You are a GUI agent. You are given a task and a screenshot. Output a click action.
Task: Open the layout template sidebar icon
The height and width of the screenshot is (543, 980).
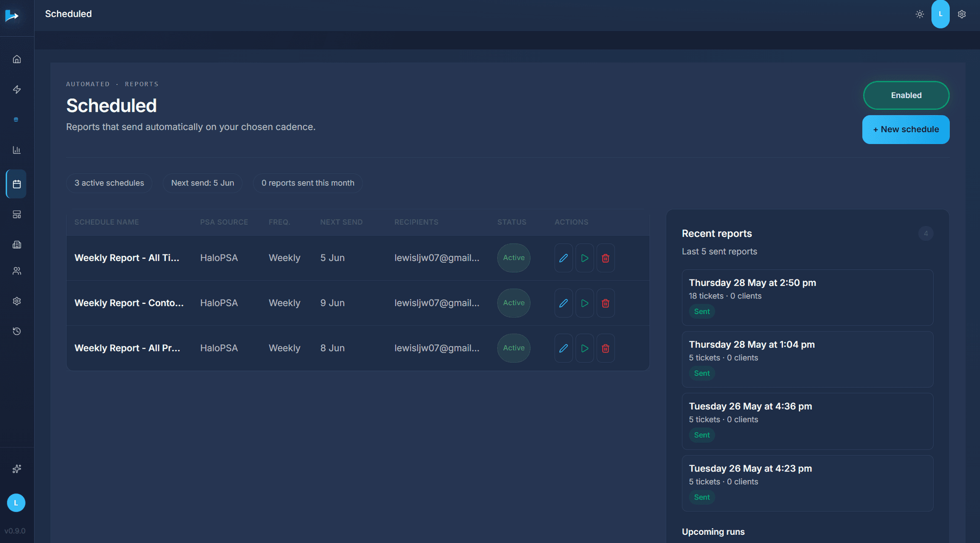[17, 215]
